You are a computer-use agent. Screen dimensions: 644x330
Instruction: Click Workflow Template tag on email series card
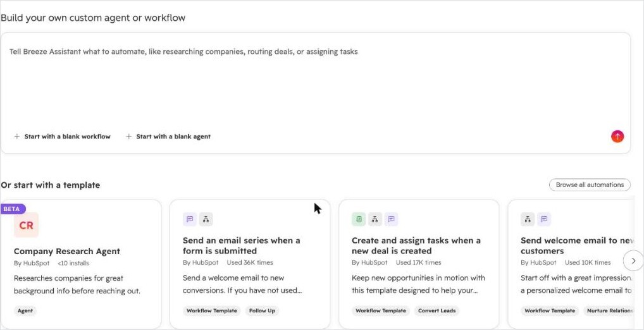point(212,310)
